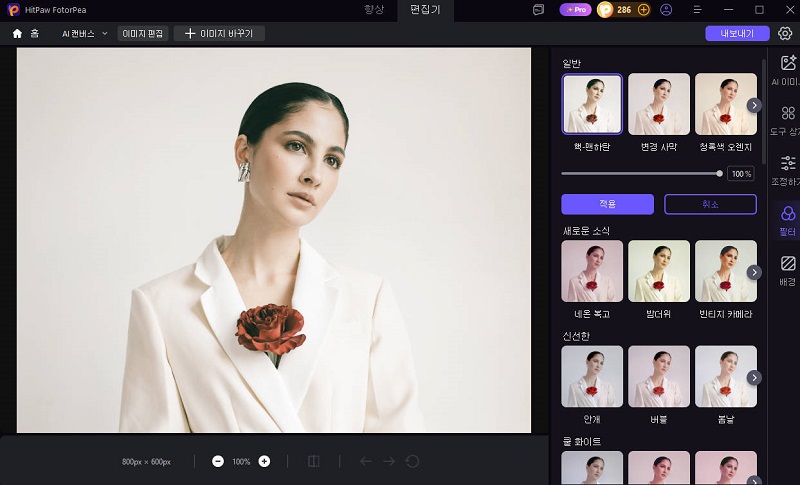The image size is (800, 485).
Task: Click the 홈 label
Action: coord(35,34)
